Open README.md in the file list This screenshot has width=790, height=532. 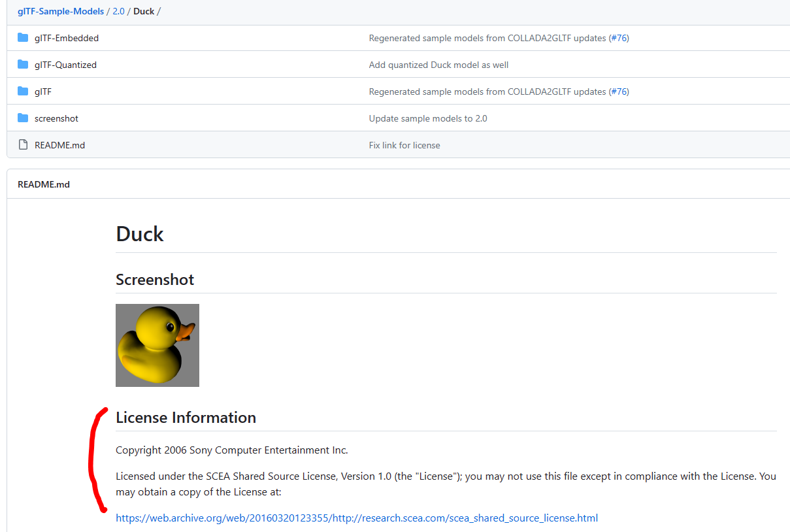(59, 145)
